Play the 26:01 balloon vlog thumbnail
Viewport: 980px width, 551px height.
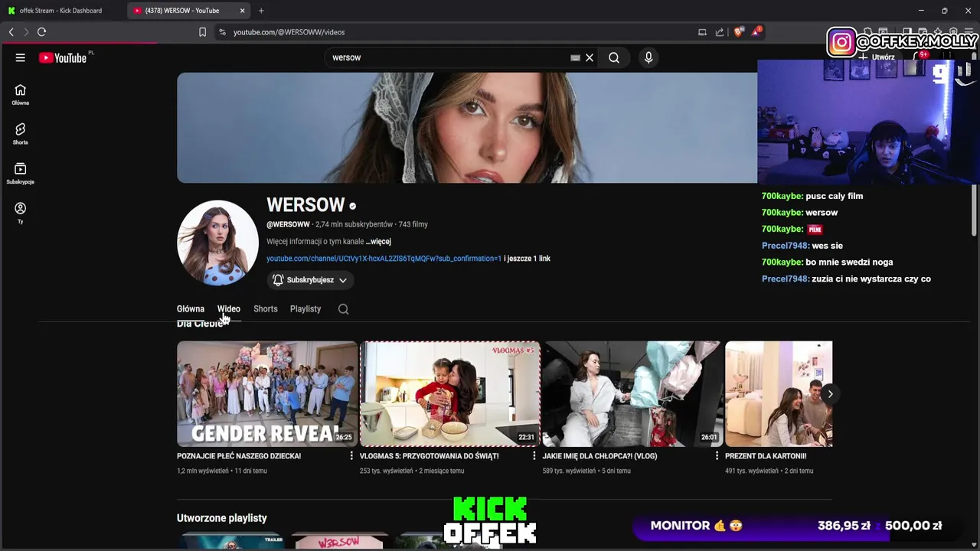632,393
